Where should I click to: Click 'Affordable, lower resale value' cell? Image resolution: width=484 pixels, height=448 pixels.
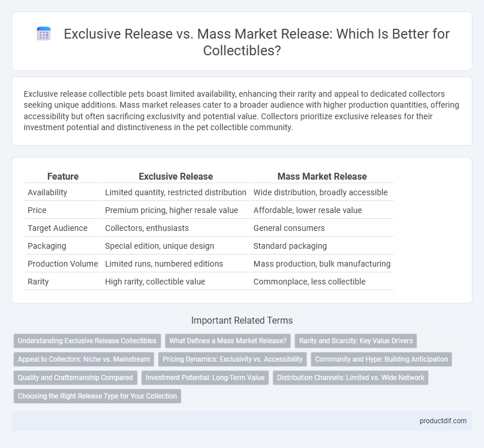[322, 210]
